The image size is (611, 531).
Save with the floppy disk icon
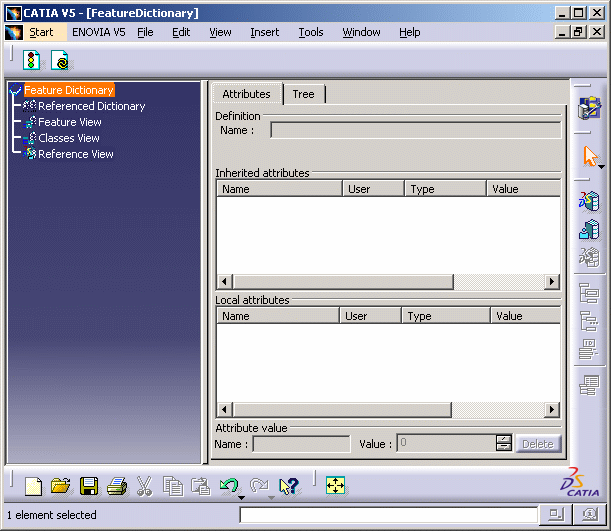[x=89, y=486]
